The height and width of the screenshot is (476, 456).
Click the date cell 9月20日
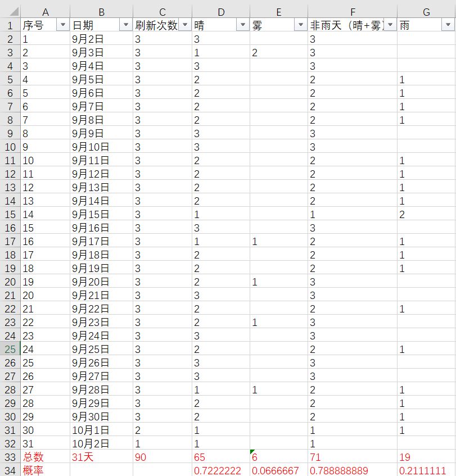pyautogui.click(x=101, y=282)
